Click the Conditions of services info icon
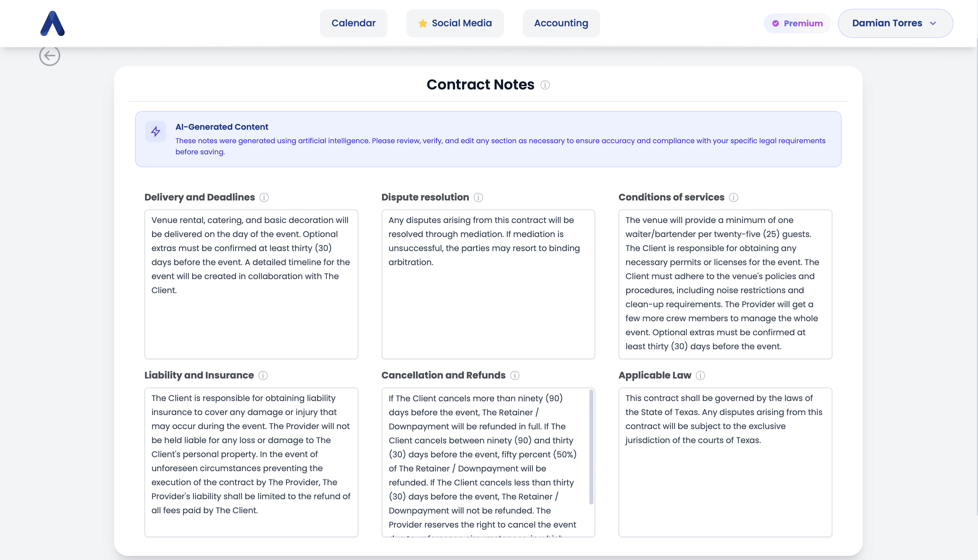 click(733, 197)
